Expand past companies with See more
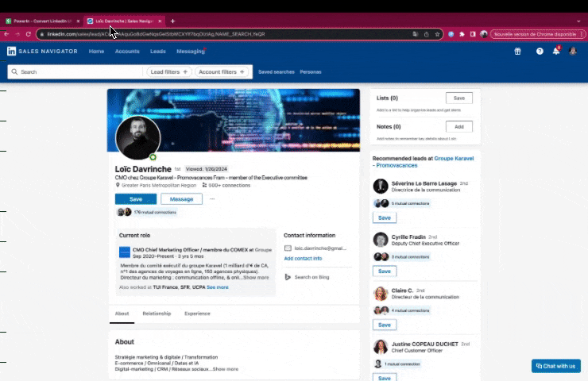 pyautogui.click(x=218, y=287)
